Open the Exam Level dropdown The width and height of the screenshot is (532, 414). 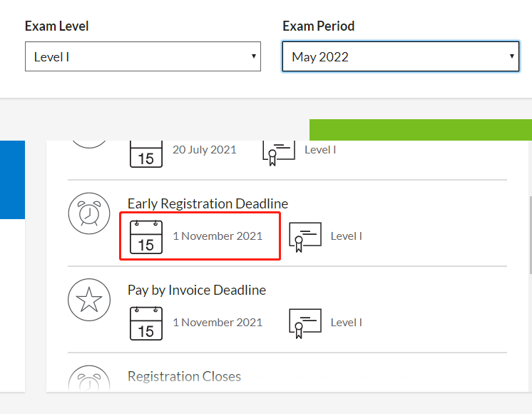(x=143, y=56)
